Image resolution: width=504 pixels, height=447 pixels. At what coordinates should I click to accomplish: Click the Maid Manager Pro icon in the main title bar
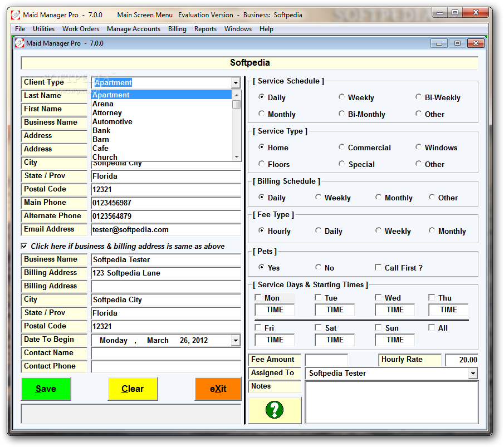click(16, 15)
